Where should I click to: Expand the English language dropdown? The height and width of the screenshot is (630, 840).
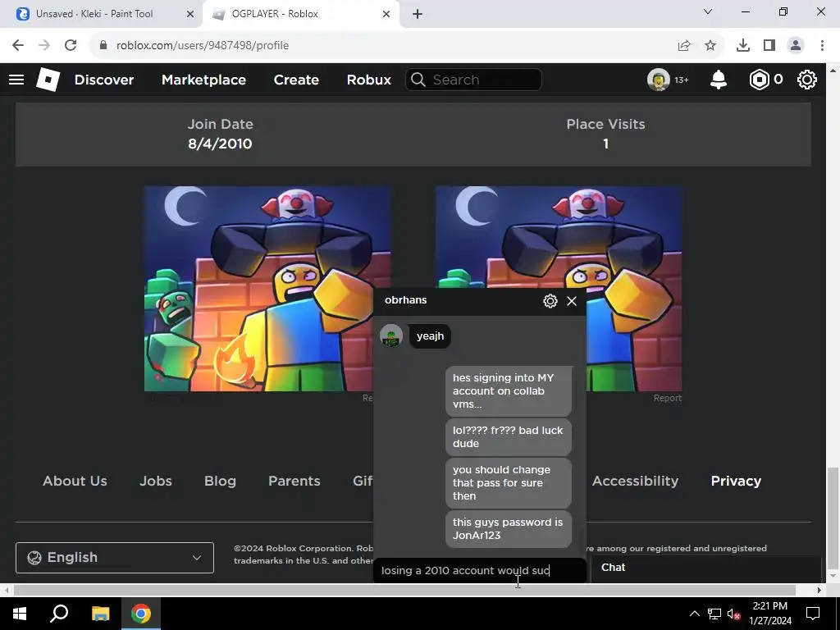pyautogui.click(x=115, y=558)
